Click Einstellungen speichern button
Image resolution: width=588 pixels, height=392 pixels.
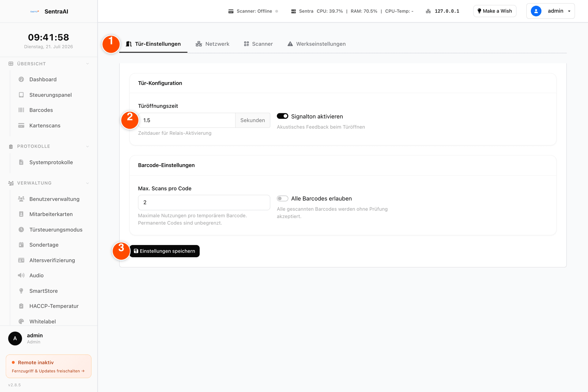click(164, 251)
